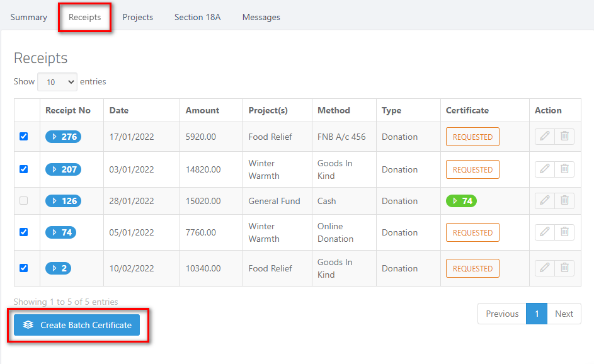Delete receipt 276 using the trash icon
This screenshot has width=594, height=364.
click(x=564, y=137)
